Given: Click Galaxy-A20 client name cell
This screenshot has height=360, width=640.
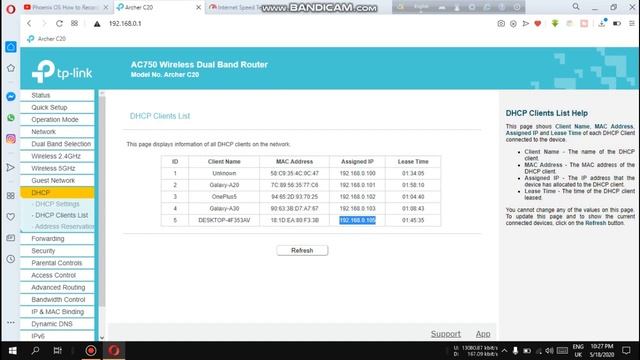Looking at the screenshot, I should (224, 185).
